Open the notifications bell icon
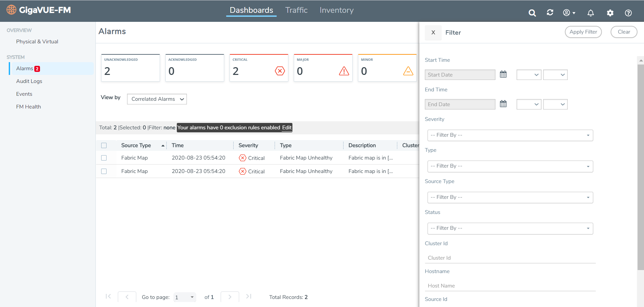 pyautogui.click(x=591, y=13)
